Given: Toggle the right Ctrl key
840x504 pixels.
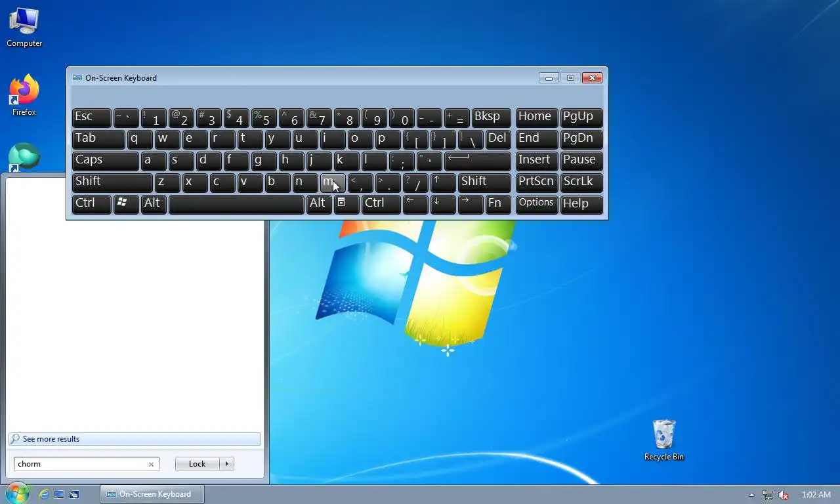Looking at the screenshot, I should pyautogui.click(x=381, y=204).
